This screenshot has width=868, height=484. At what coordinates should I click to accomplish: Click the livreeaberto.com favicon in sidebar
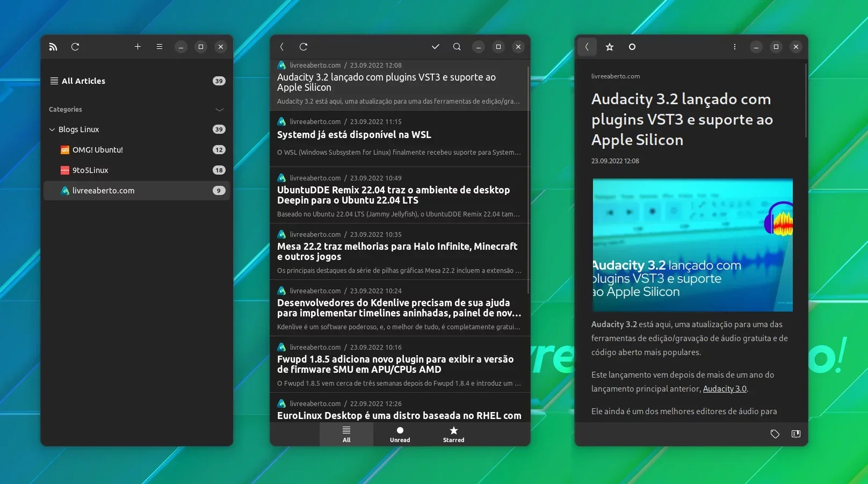point(65,191)
